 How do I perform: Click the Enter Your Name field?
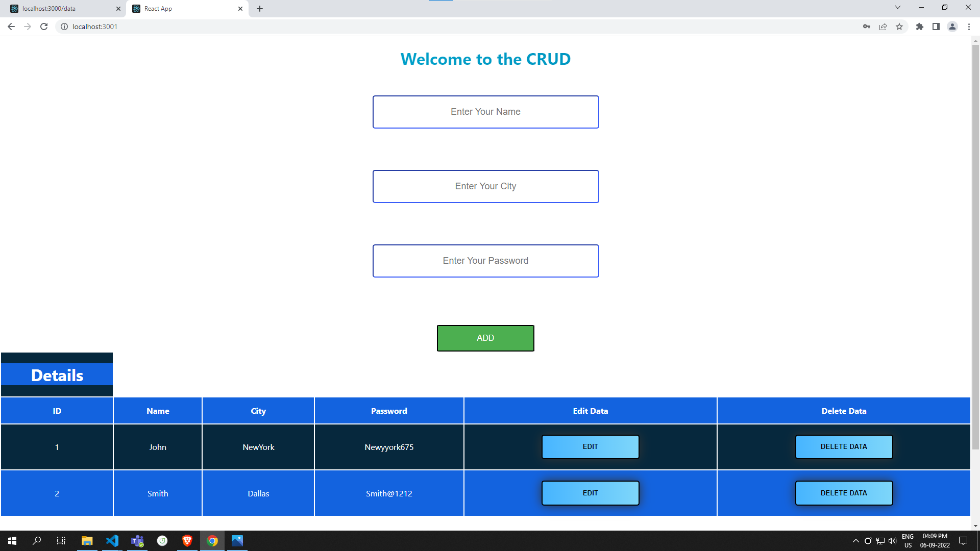(x=485, y=112)
